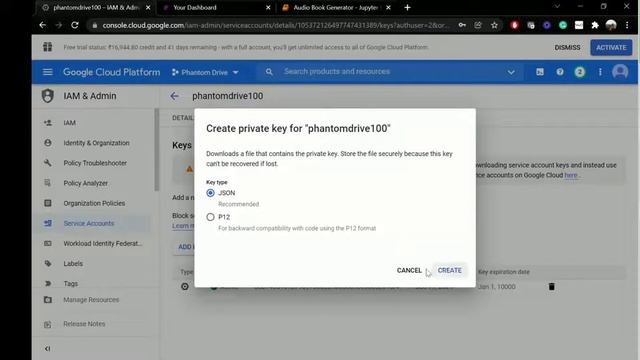640x360 pixels.
Task: Delete the key via trash icon
Action: (x=551, y=287)
